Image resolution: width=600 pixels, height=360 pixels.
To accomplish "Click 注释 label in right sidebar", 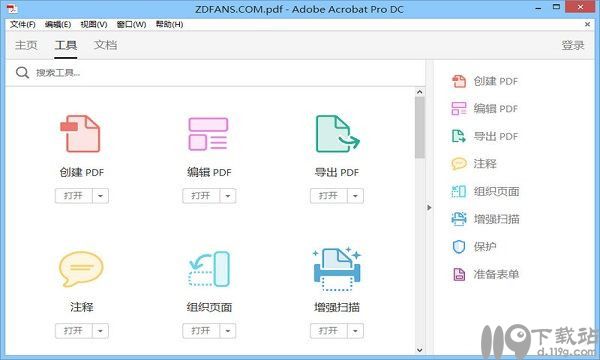I will (485, 164).
